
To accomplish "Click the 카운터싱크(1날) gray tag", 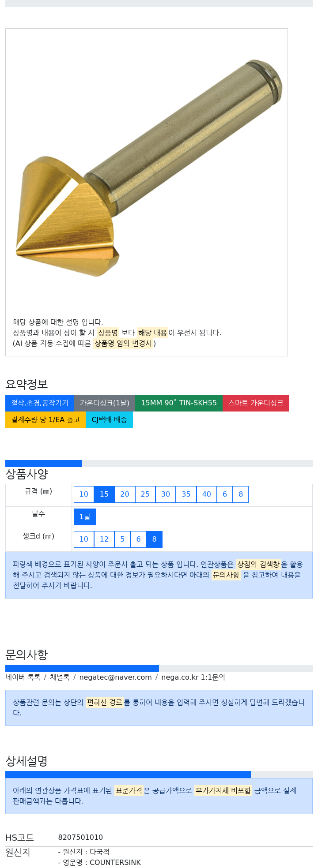I will (105, 403).
